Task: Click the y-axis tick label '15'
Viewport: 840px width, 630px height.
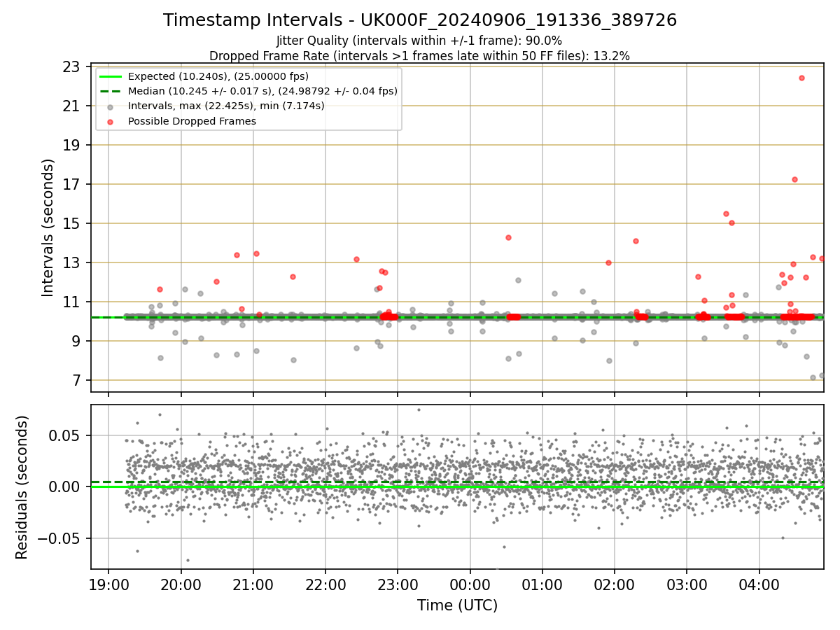Action: pos(72,224)
